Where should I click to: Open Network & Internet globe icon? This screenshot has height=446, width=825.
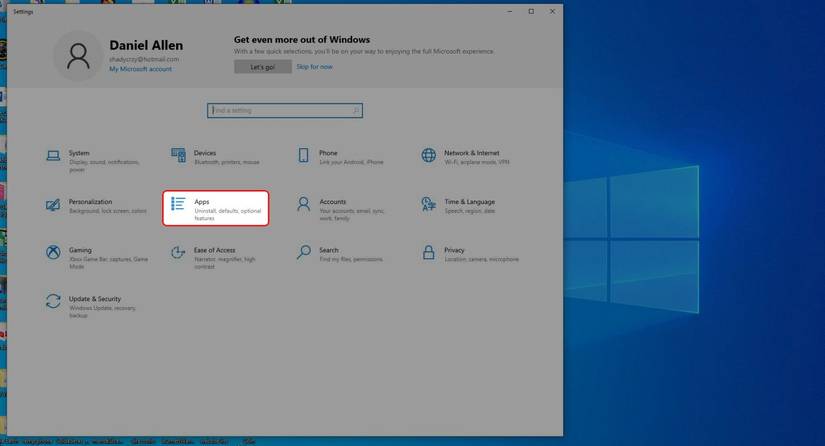(x=429, y=155)
